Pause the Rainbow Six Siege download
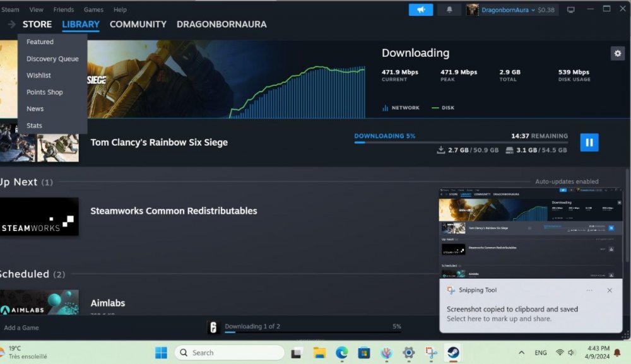The height and width of the screenshot is (364, 631). click(589, 143)
